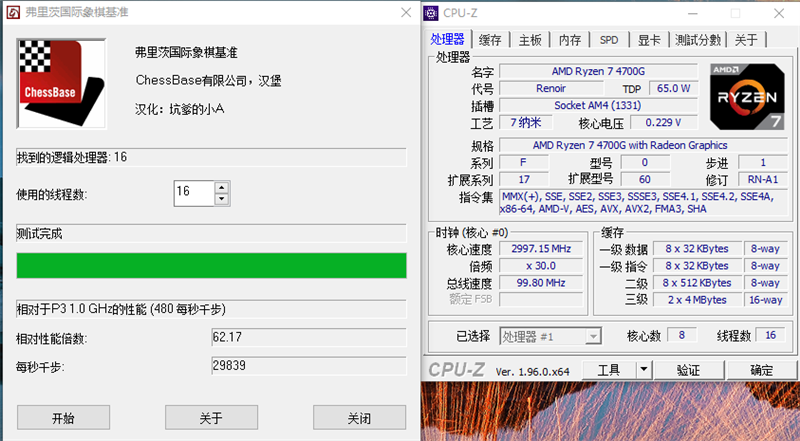The height and width of the screenshot is (441, 800).
Task: Click the core count value 8
Action: pyautogui.click(x=682, y=335)
